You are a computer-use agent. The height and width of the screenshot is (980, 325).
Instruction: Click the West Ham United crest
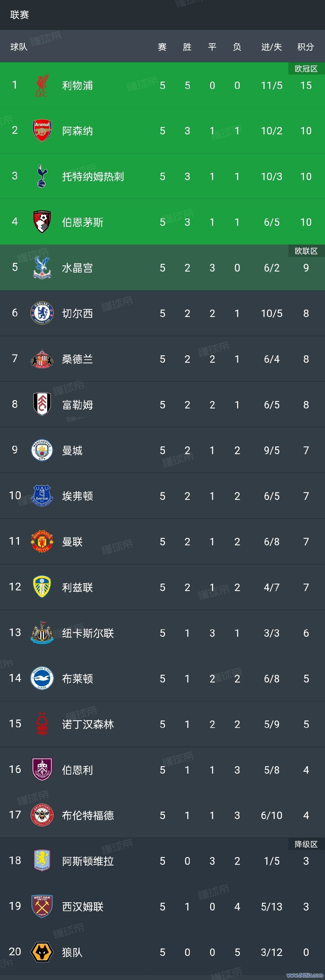(42, 906)
